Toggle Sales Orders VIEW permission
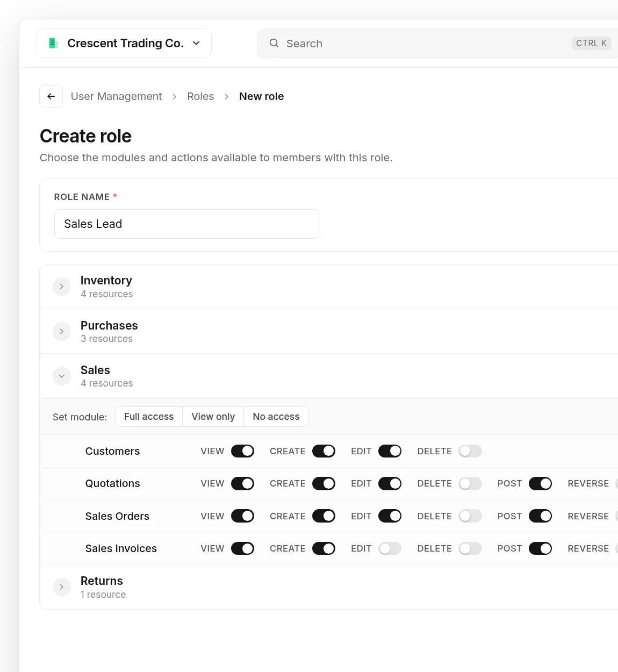 pos(242,516)
